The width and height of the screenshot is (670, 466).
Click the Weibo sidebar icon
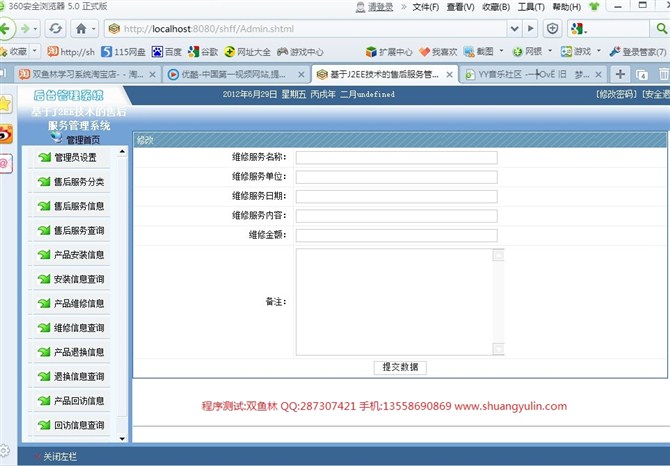tap(6, 134)
